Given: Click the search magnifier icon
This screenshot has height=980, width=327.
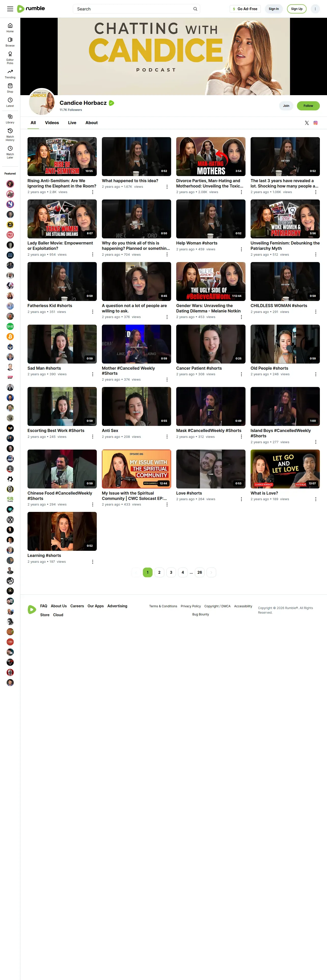Looking at the screenshot, I should (195, 9).
